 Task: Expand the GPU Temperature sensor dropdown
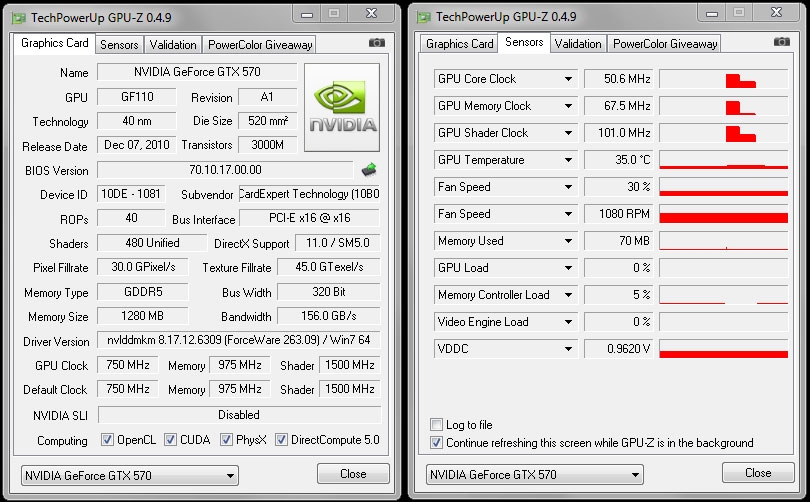pos(568,160)
